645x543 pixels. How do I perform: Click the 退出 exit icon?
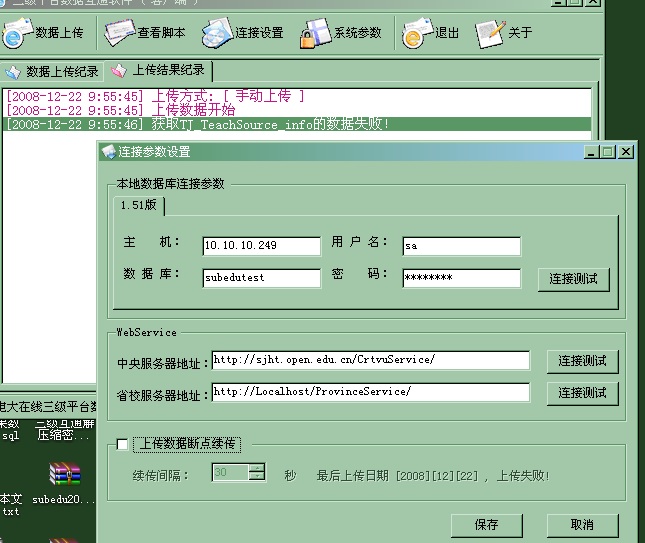tap(416, 34)
